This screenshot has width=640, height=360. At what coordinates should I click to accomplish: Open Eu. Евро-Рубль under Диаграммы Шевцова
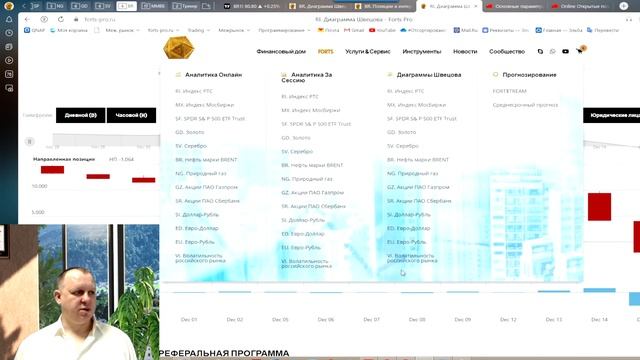coord(406,242)
